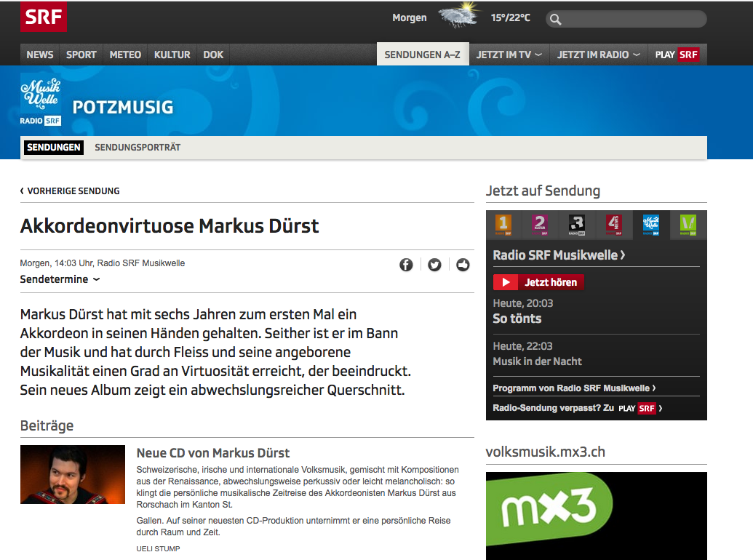Viewport: 753px width, 560px height.
Task: Click the magnifying glass search icon
Action: click(x=555, y=19)
